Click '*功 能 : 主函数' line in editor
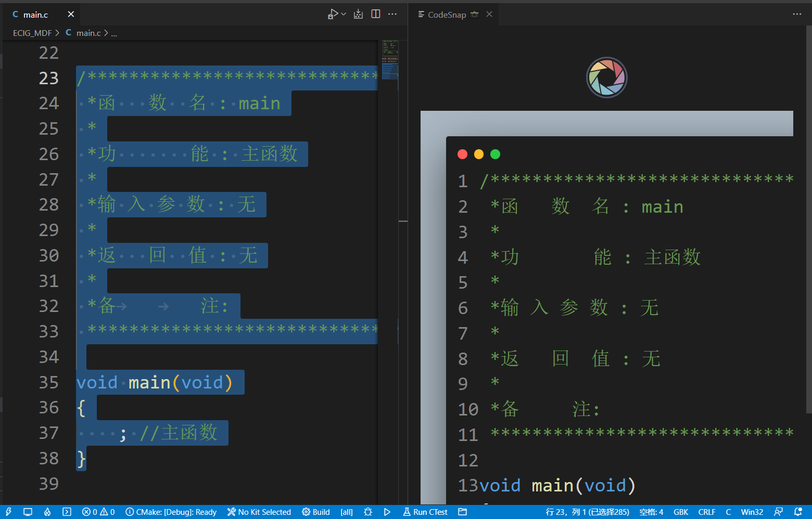812x519 pixels. 192,154
